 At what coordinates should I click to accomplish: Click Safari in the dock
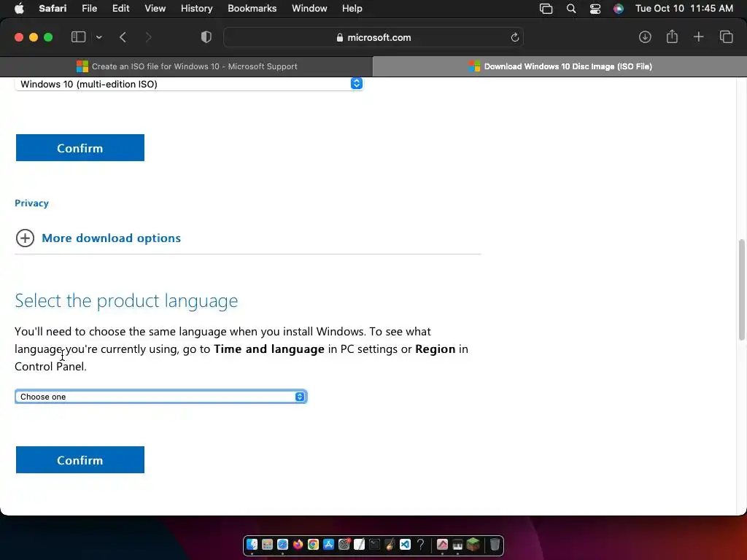[x=282, y=544]
